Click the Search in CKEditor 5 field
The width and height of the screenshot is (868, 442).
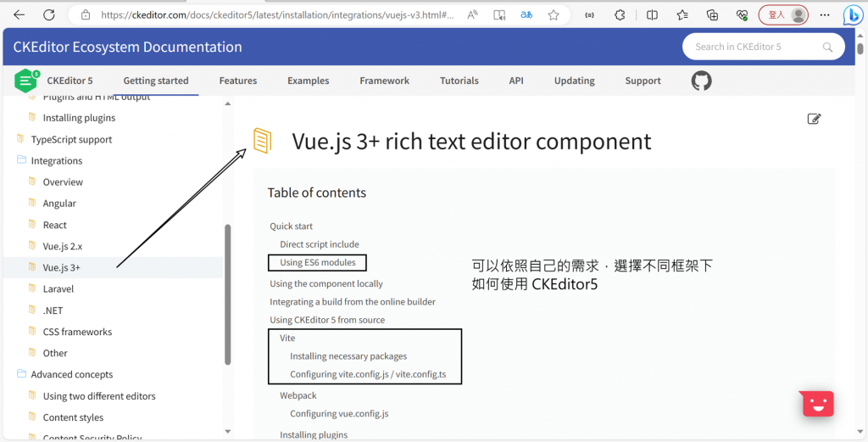tap(764, 47)
